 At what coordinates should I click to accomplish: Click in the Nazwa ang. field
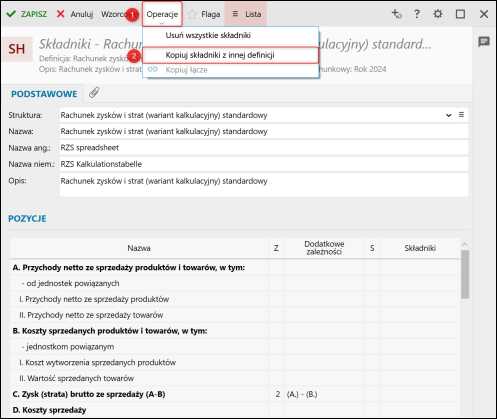click(x=264, y=148)
